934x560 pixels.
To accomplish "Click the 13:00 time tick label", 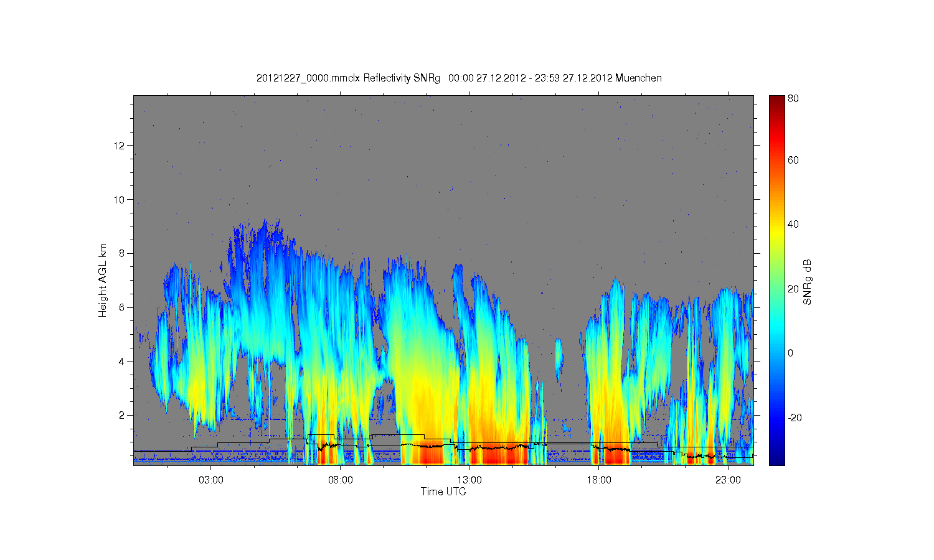I will (x=469, y=480).
